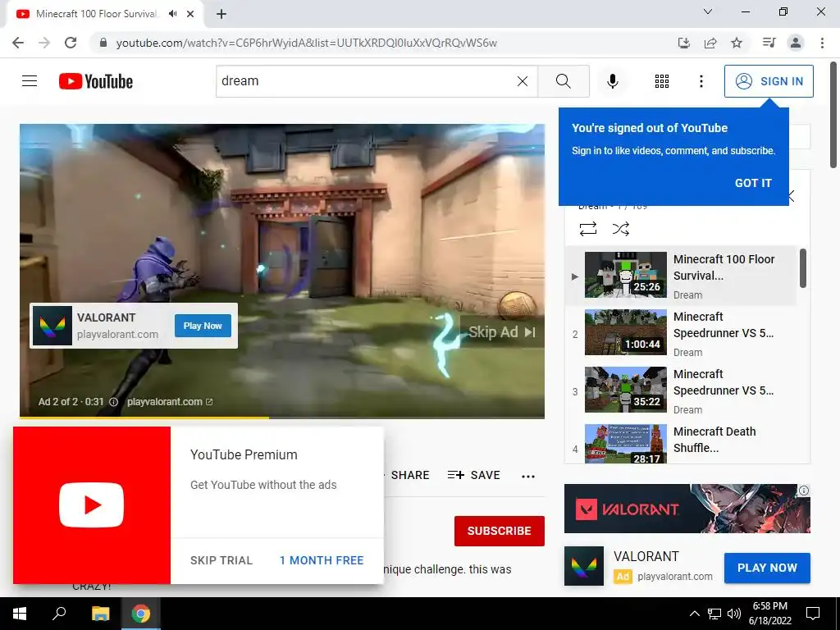
Task: Go to the YouTube home logo
Action: 96,81
